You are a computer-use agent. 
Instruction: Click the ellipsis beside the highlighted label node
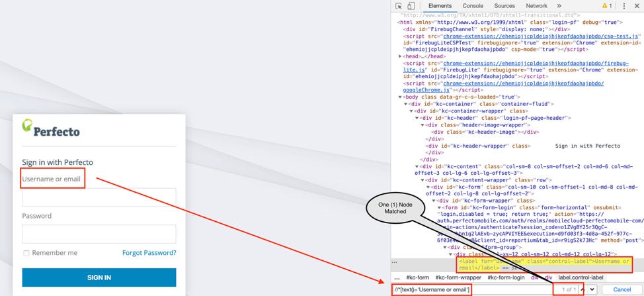tap(395, 262)
